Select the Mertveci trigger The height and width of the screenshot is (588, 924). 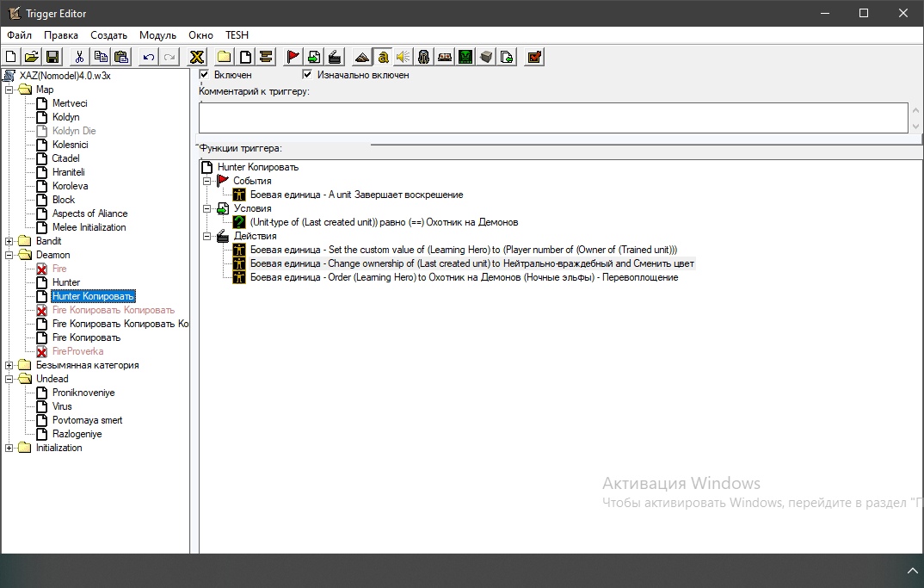coord(70,103)
